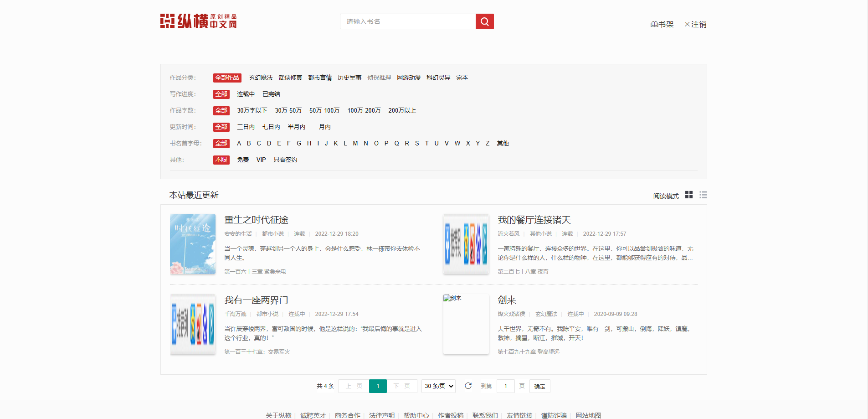Click the 纵横中文网 site logo
The height and width of the screenshot is (419, 868).
click(198, 21)
